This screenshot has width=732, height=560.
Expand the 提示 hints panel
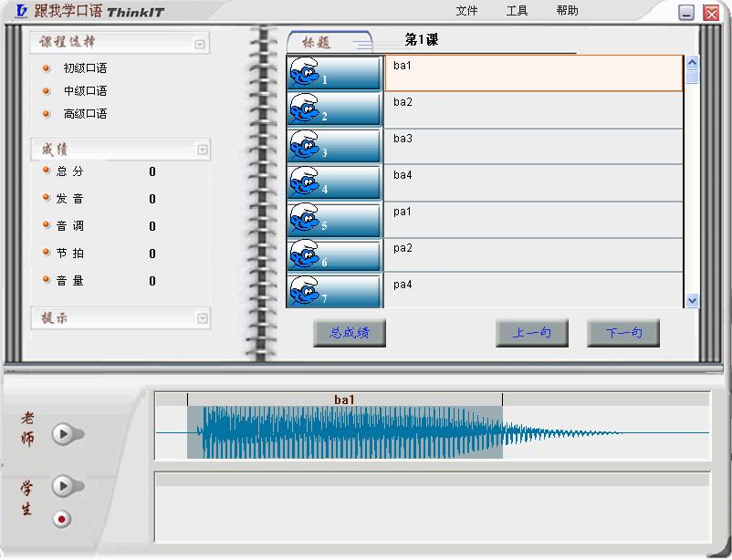click(x=202, y=318)
